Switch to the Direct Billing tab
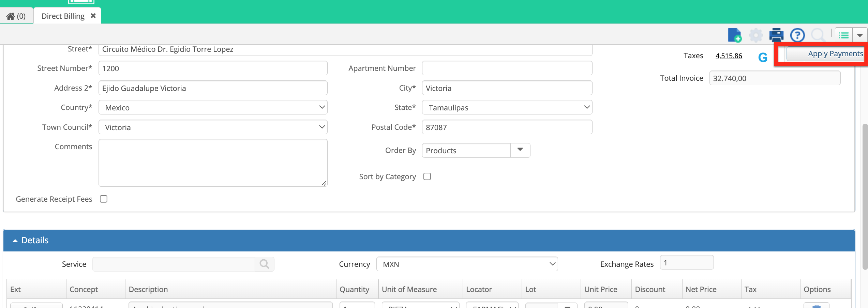The height and width of the screenshot is (308, 868). click(x=63, y=16)
